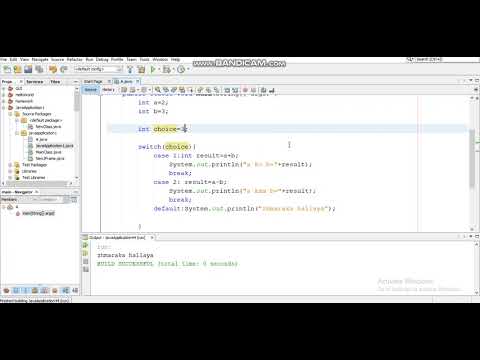
Task: Click the rightmost Navigator filter icon at bottom
Action: [x=75, y=291]
